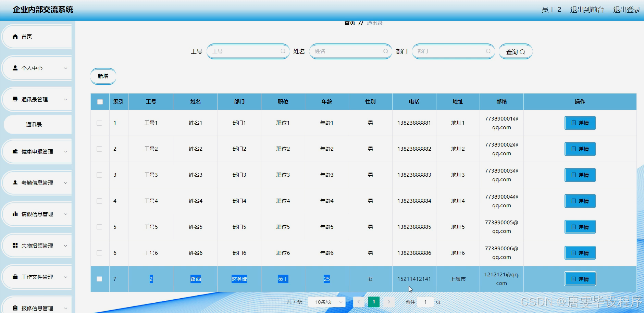The width and height of the screenshot is (644, 313).
Task: Open 详情 for the 姓名2 row
Action: click(580, 149)
